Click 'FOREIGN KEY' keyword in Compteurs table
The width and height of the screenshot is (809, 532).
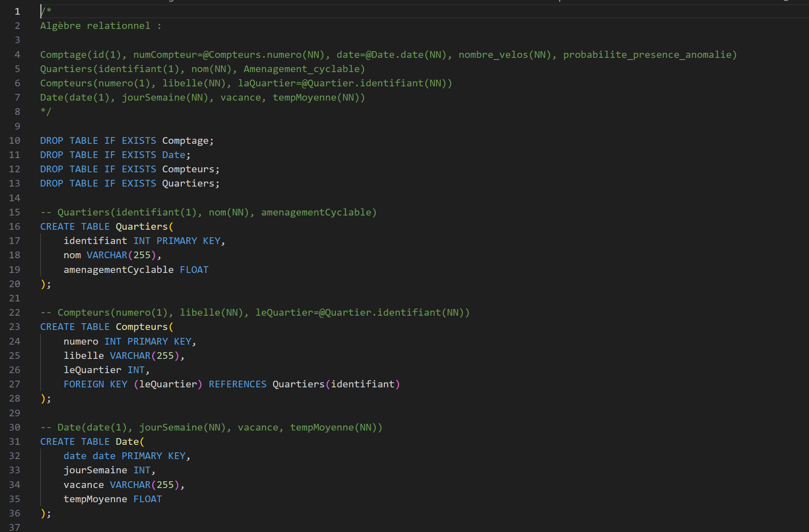95,384
